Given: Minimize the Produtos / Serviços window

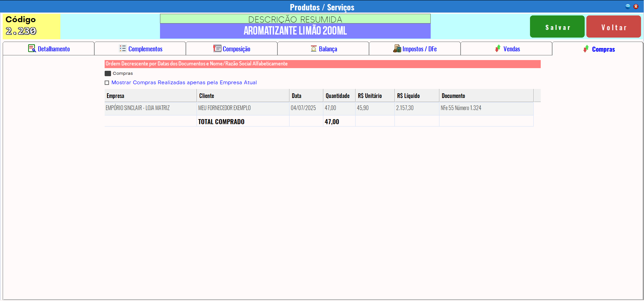Looking at the screenshot, I should pyautogui.click(x=628, y=6).
